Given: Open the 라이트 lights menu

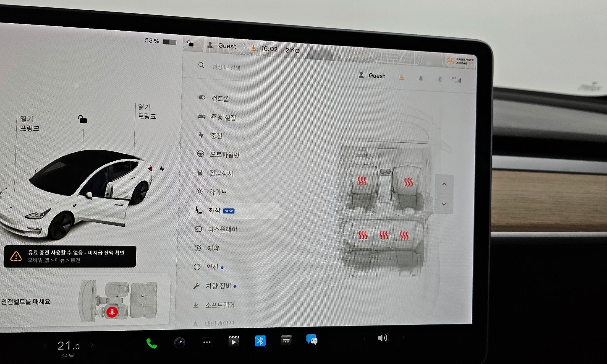Looking at the screenshot, I should [x=212, y=191].
